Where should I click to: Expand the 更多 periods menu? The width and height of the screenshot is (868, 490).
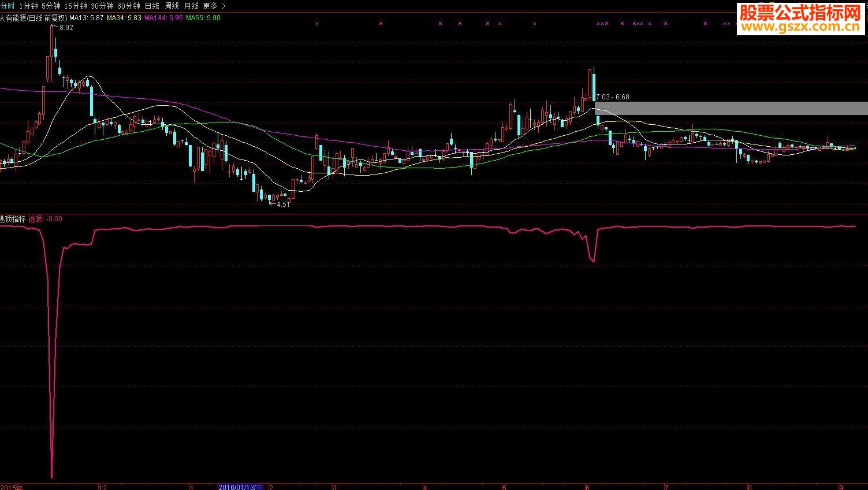click(214, 6)
